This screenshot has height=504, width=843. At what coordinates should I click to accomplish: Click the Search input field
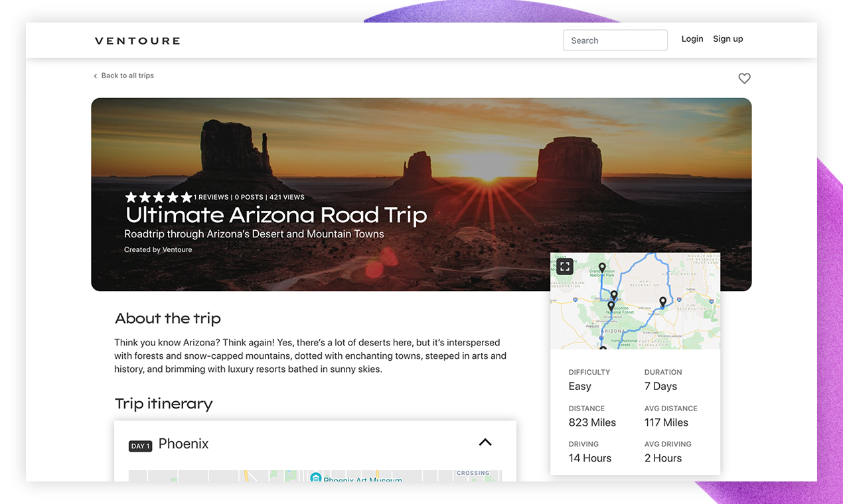click(x=615, y=40)
